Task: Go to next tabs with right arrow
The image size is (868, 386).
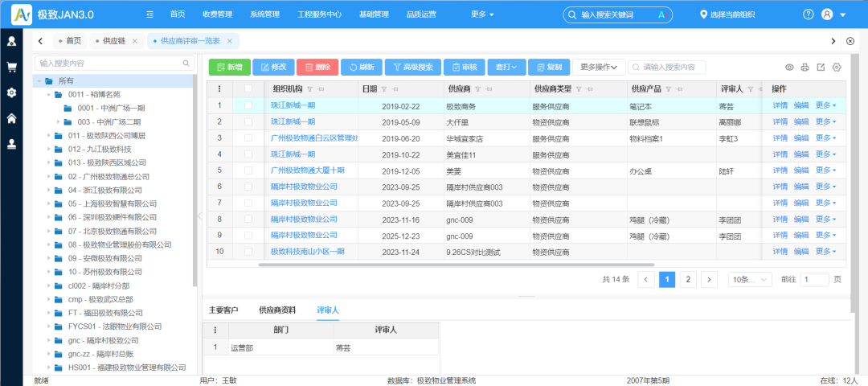Action: tap(833, 41)
